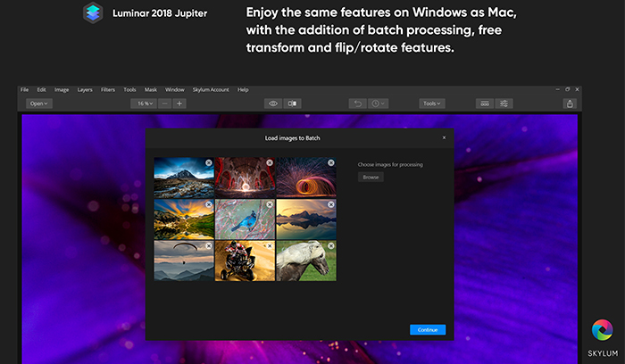Screen dimensions: 625x364
Task: Click the 'Choose images for processing' label
Action: coord(390,164)
